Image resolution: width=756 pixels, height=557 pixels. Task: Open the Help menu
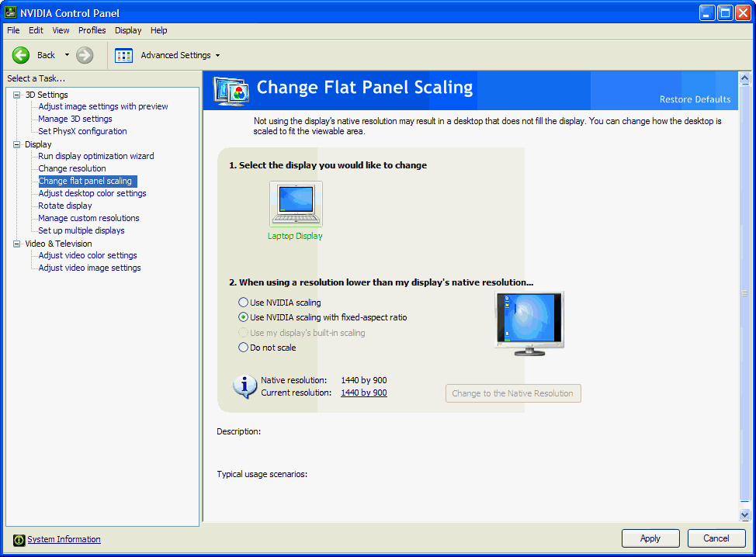tap(158, 30)
